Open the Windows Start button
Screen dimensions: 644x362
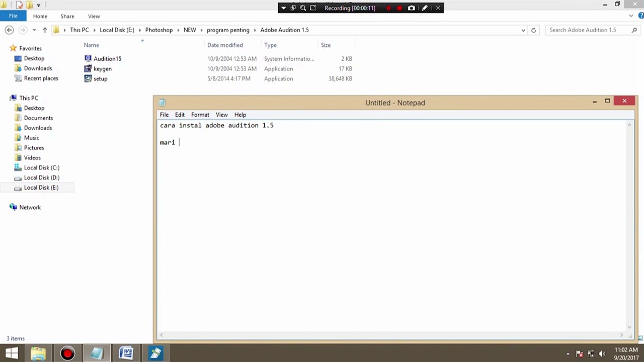(x=12, y=353)
